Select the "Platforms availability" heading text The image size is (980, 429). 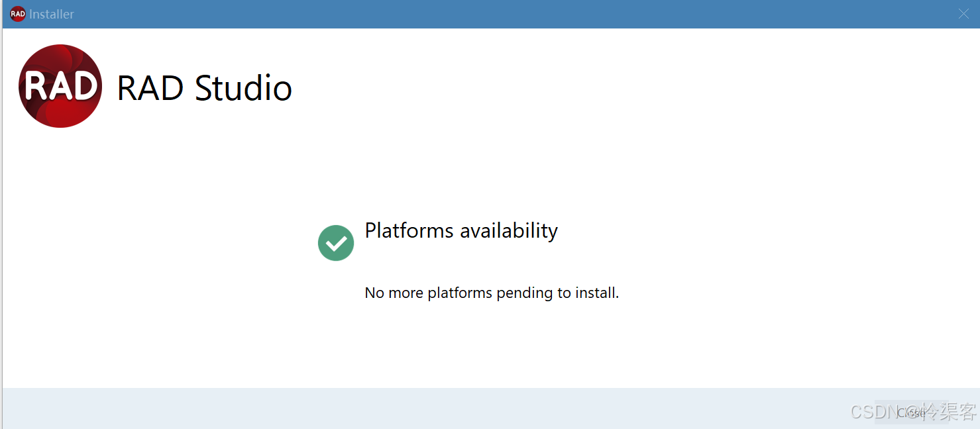pyautogui.click(x=461, y=231)
